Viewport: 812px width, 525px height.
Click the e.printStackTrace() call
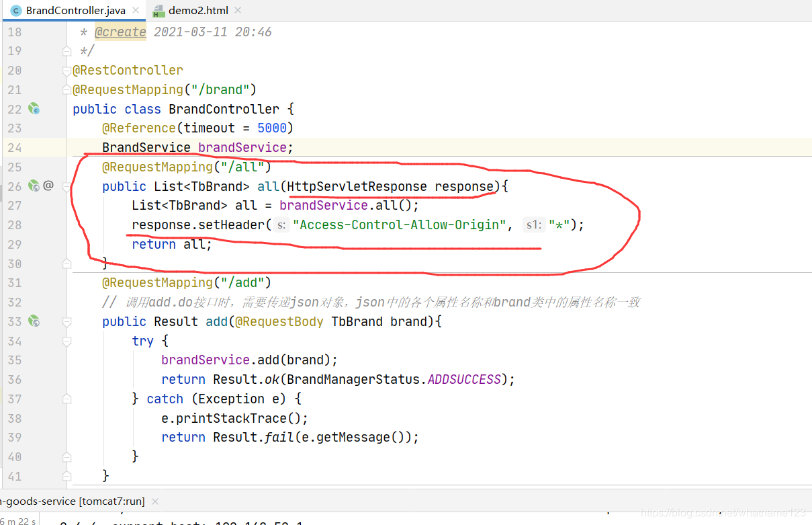click(x=234, y=418)
